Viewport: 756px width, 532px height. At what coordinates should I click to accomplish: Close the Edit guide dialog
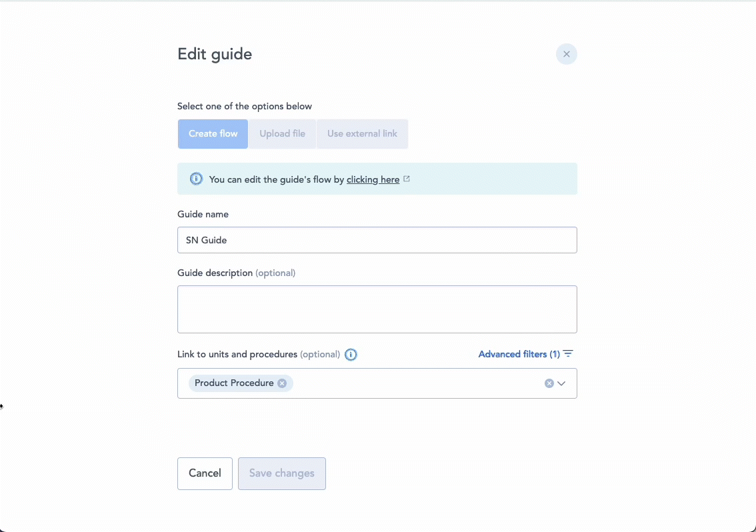566,54
